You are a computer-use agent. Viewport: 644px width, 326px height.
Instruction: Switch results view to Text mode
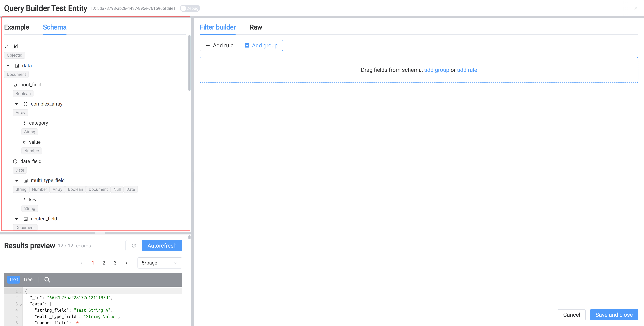[x=13, y=279]
